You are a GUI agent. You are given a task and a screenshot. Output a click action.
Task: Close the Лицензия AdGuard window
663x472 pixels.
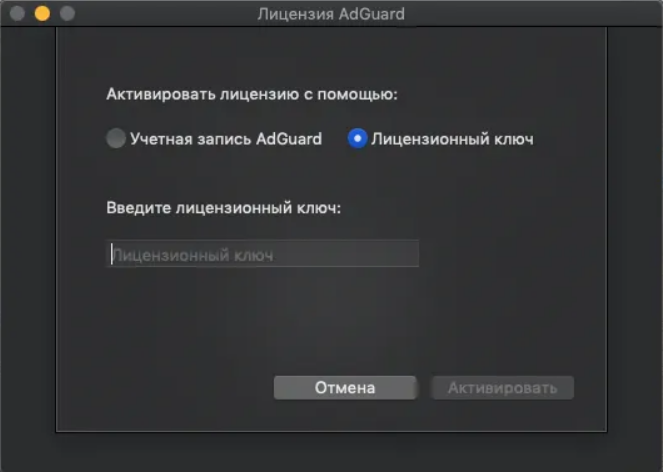click(x=17, y=14)
